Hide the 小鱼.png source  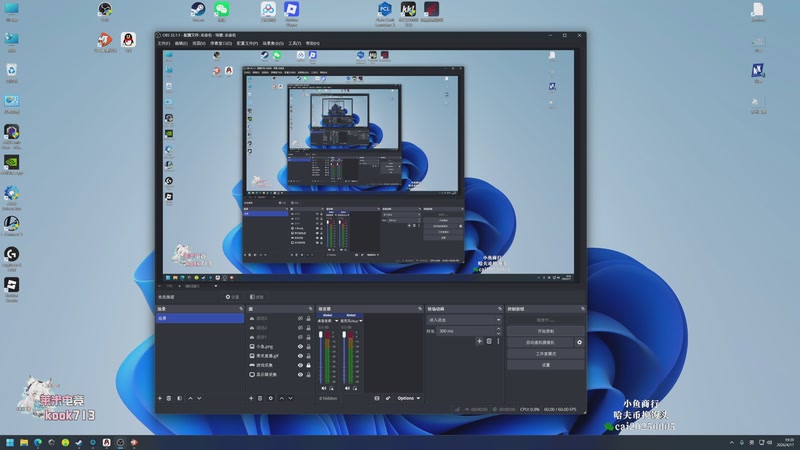pyautogui.click(x=300, y=346)
